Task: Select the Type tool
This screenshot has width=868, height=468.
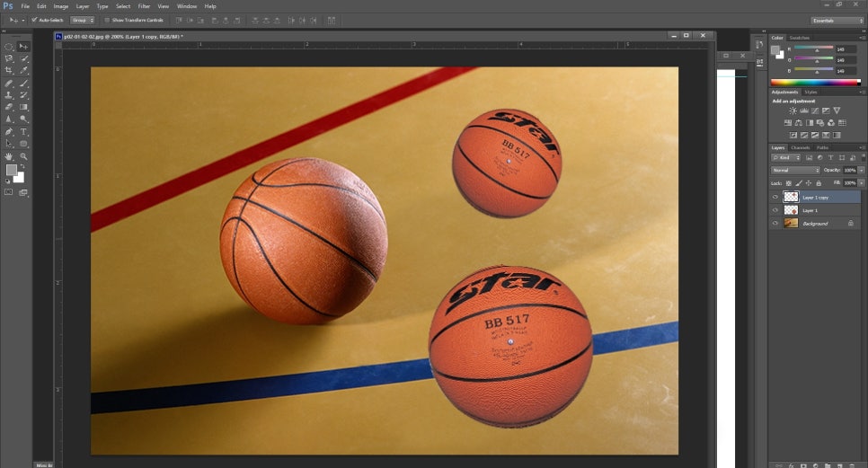Action: coord(23,132)
